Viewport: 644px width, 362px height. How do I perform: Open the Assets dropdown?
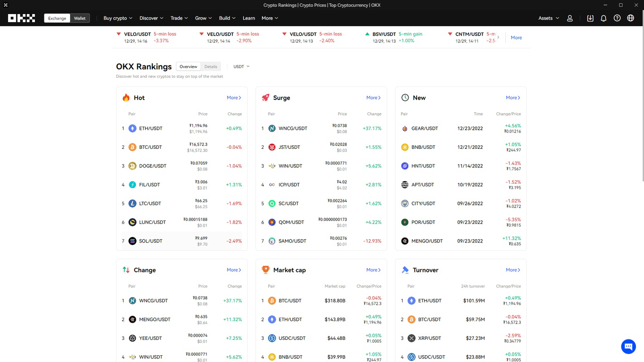[548, 18]
